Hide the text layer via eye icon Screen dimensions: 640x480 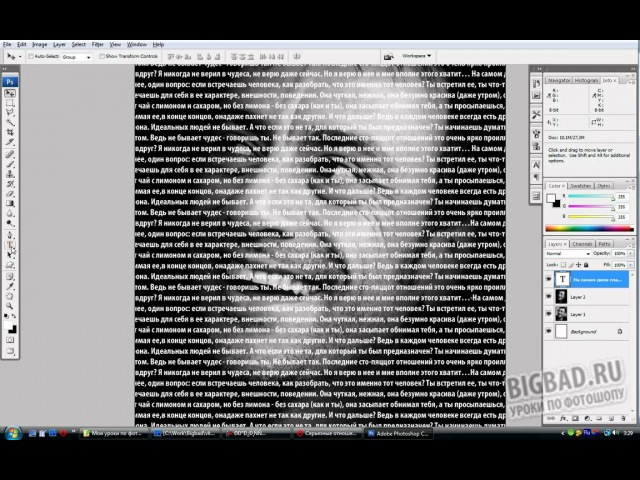[549, 280]
